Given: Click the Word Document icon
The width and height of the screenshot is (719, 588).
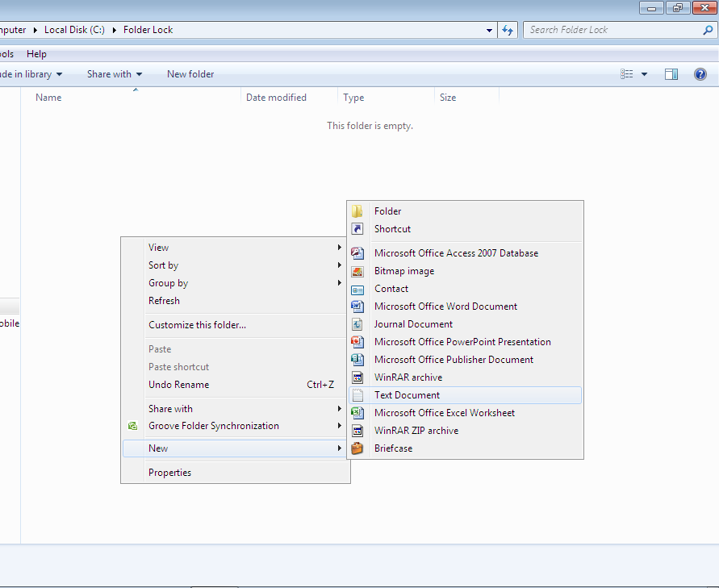Looking at the screenshot, I should [357, 307].
